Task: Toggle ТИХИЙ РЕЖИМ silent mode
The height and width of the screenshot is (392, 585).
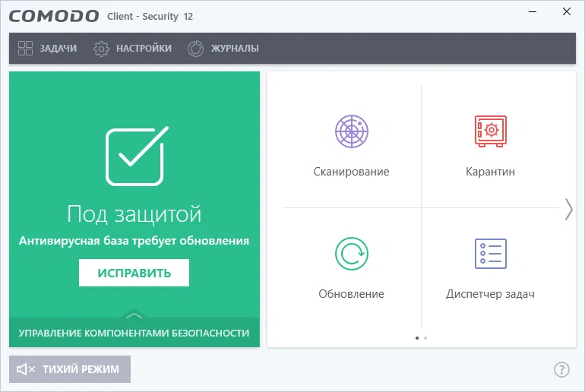Action: (70, 369)
